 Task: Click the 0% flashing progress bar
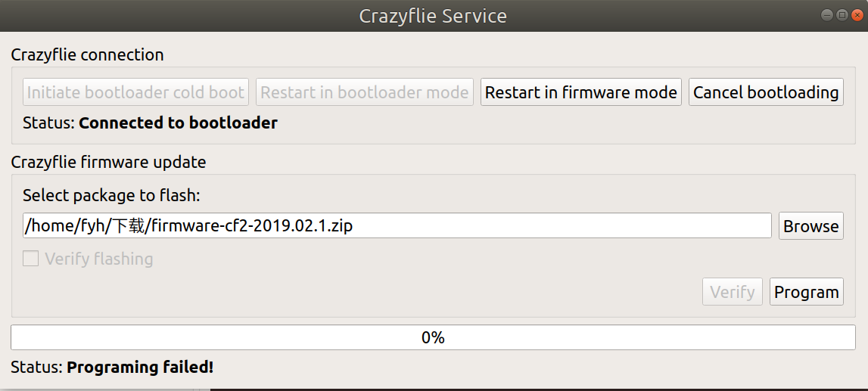click(x=433, y=337)
